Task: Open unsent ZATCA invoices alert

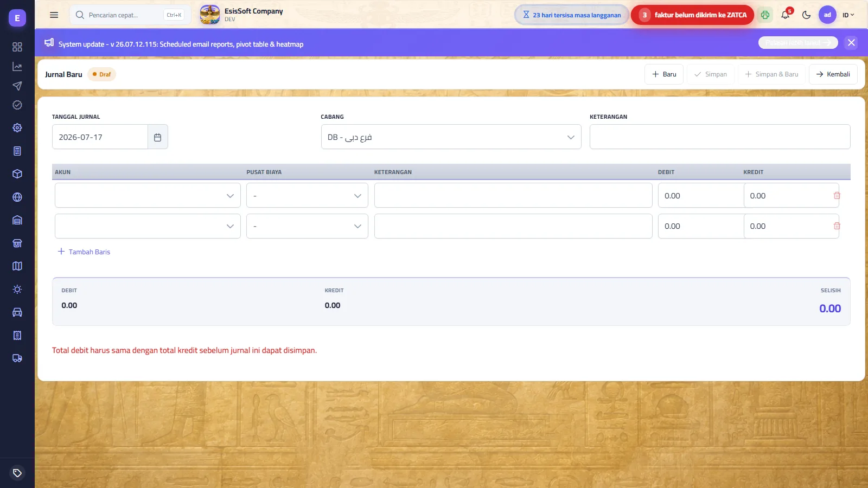Action: pyautogui.click(x=692, y=15)
